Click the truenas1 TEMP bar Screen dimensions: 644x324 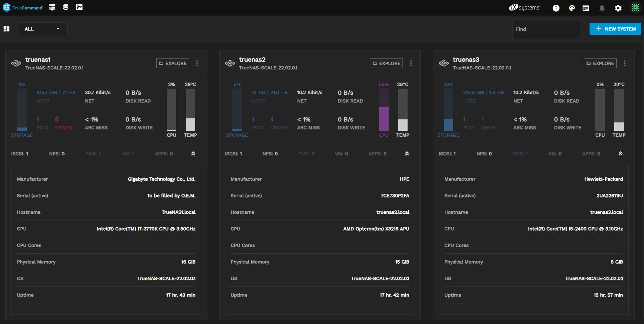(x=190, y=110)
